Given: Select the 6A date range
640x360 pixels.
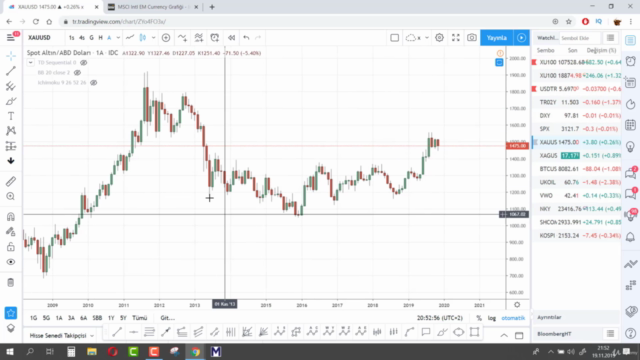Looking at the screenshot, I should (x=84, y=318).
